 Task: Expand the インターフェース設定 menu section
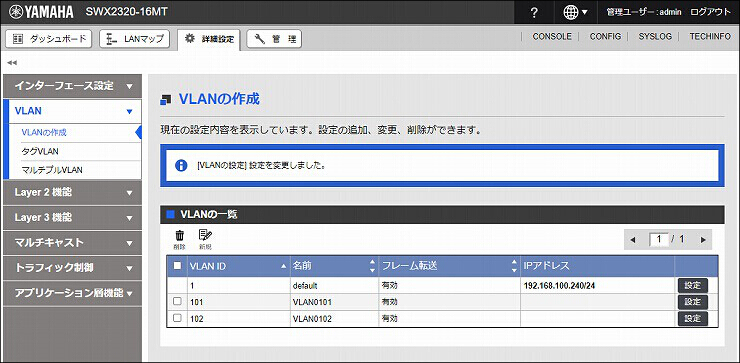coord(72,86)
